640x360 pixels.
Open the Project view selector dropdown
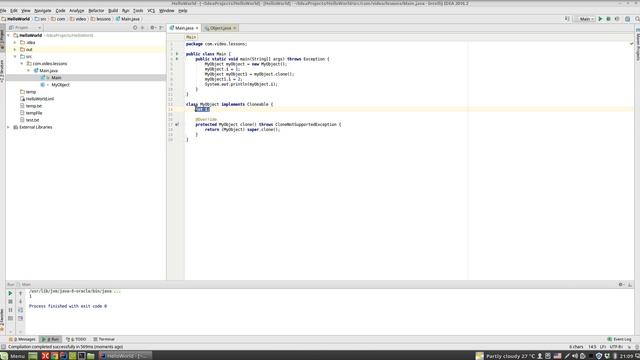[x=25, y=28]
